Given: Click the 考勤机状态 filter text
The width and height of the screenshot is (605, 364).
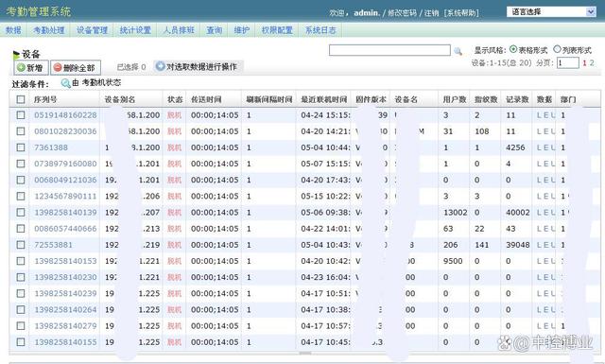Looking at the screenshot, I should tap(101, 82).
